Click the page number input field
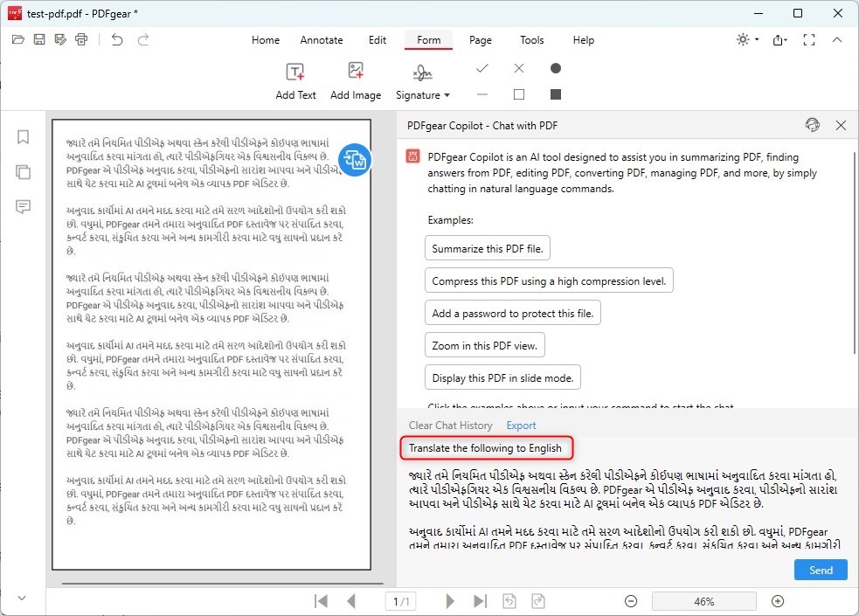 pos(400,601)
